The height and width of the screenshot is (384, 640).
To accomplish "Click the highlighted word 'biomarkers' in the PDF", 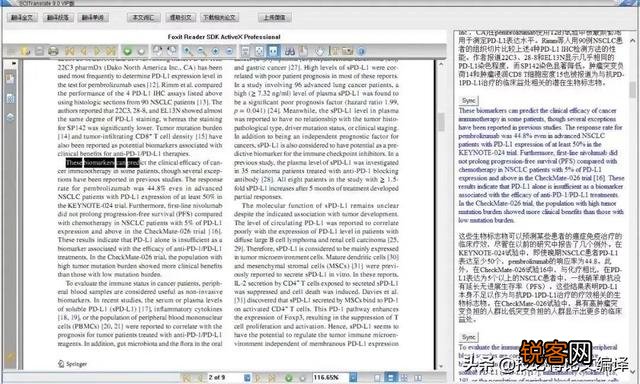I will [x=100, y=163].
